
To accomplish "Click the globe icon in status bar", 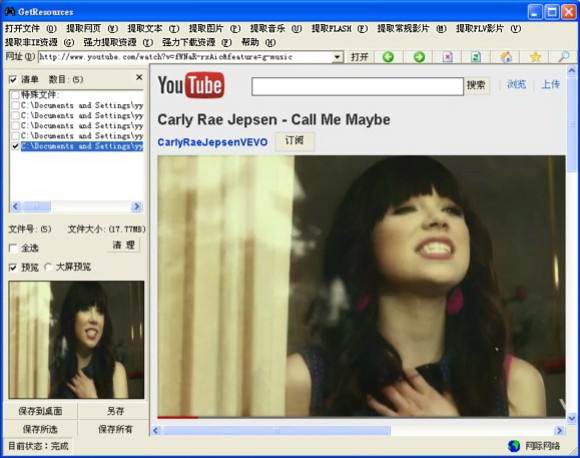I will 514,446.
